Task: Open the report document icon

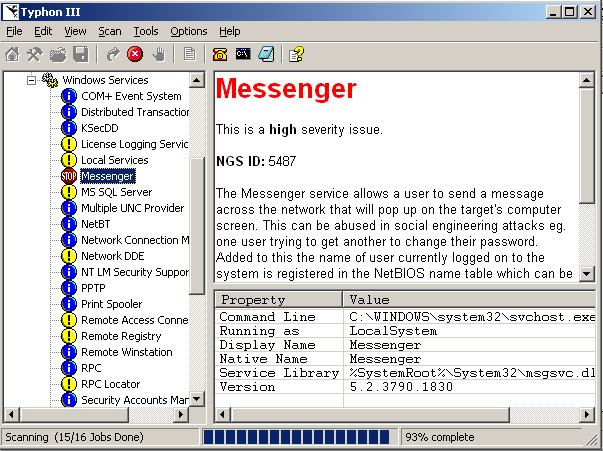Action: pos(189,54)
